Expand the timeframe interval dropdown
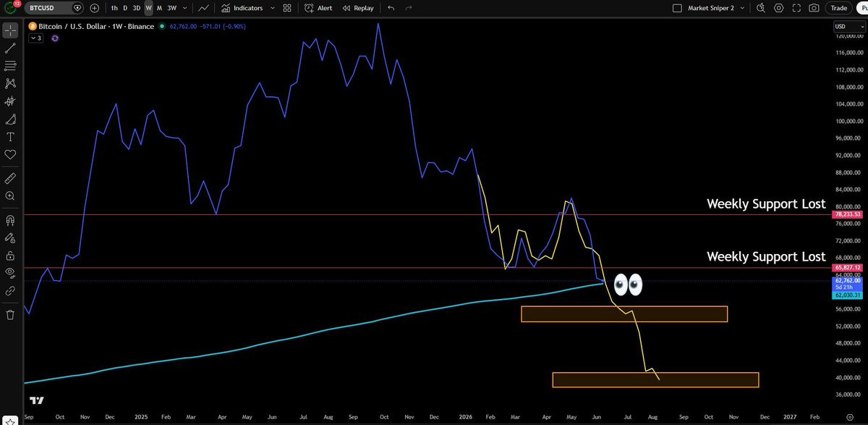Image resolution: width=868 pixels, height=425 pixels. pos(186,8)
